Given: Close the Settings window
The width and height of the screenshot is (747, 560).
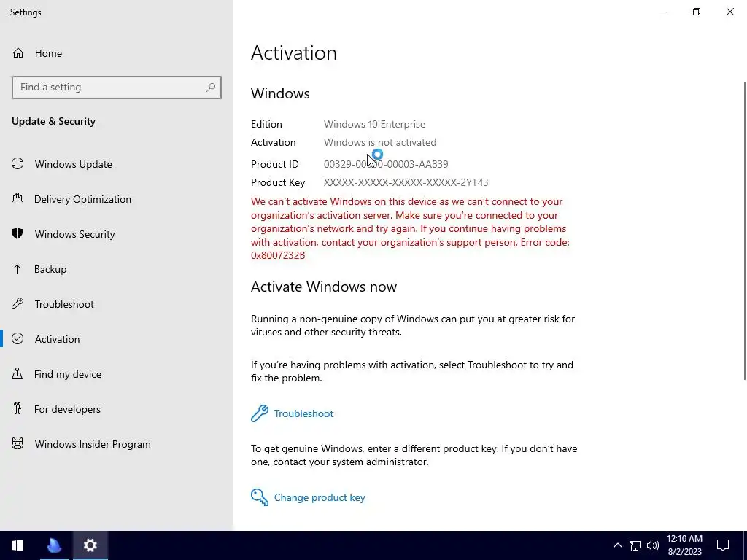Looking at the screenshot, I should point(729,12).
